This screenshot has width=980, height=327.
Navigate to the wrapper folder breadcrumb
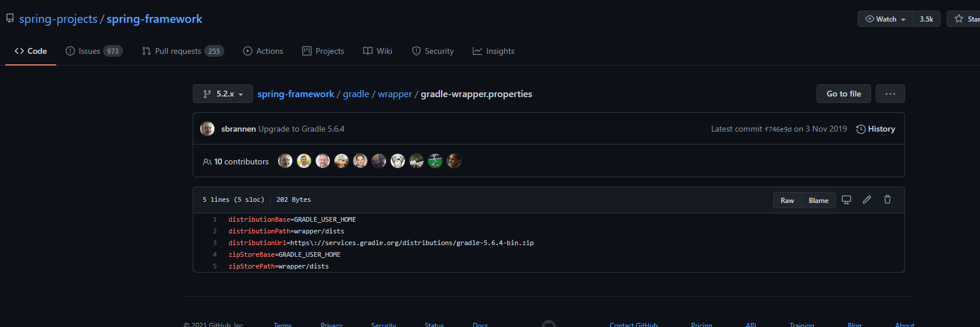[395, 94]
